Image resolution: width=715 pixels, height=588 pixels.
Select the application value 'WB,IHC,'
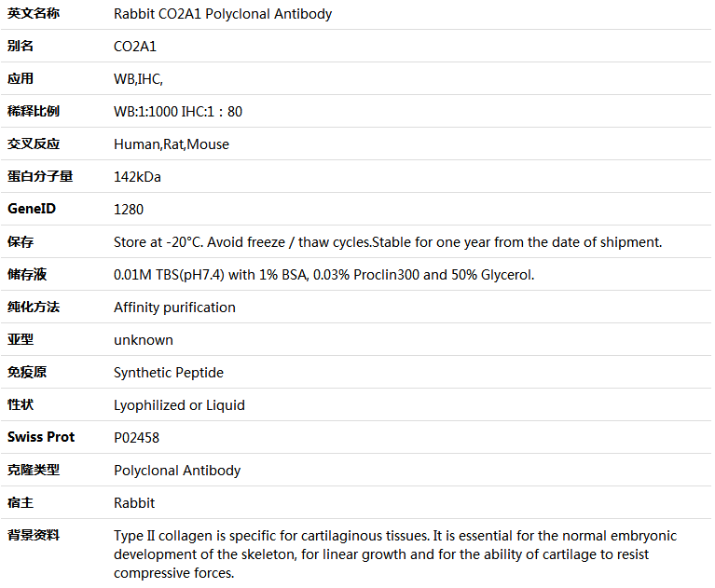point(138,79)
